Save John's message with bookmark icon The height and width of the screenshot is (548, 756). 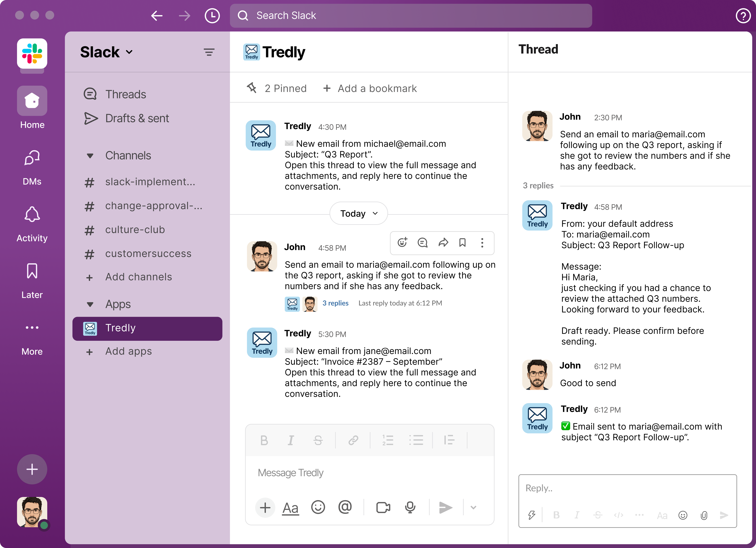(x=462, y=242)
